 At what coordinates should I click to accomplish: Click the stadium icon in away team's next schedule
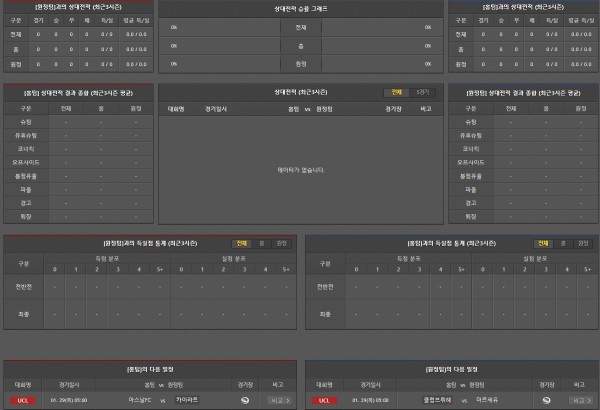(544, 400)
